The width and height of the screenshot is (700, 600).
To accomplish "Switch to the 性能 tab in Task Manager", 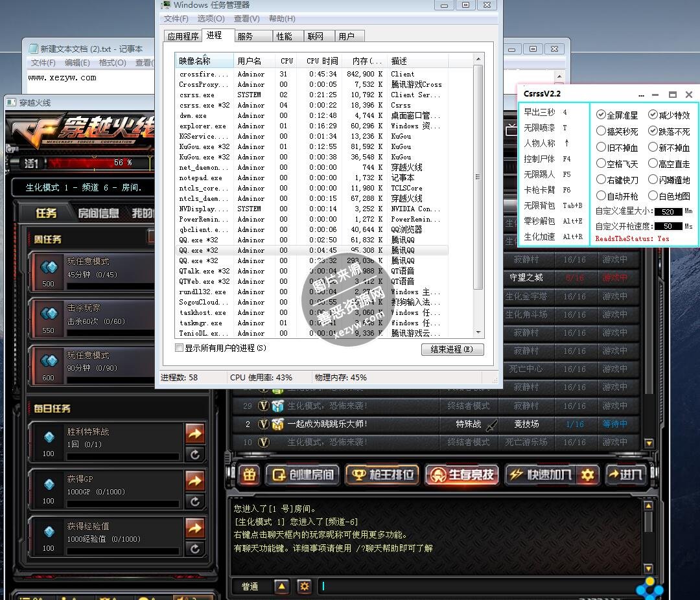I will point(284,36).
